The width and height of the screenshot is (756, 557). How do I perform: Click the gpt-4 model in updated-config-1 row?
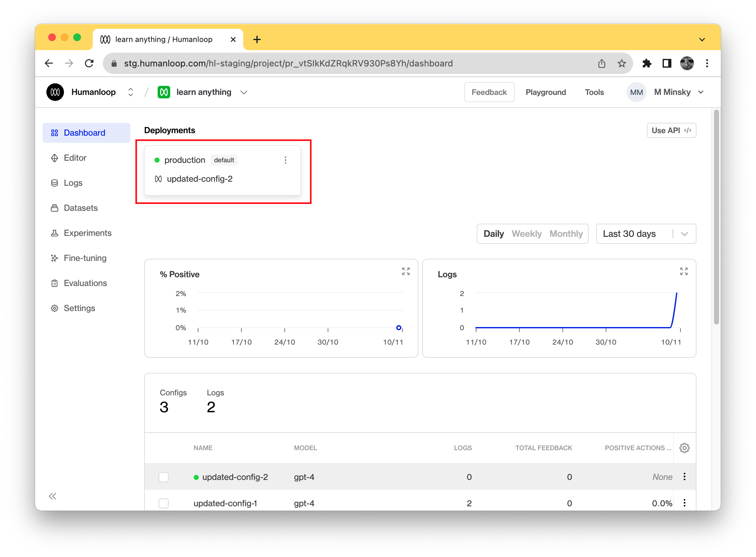(x=304, y=503)
